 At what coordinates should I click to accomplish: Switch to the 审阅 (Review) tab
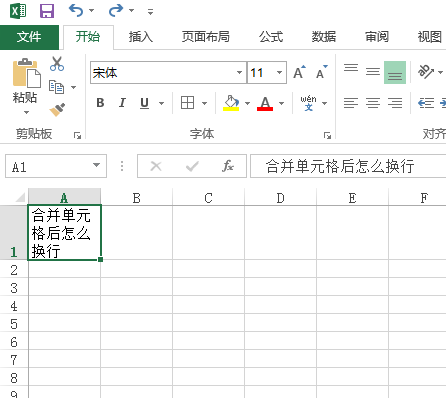click(377, 37)
